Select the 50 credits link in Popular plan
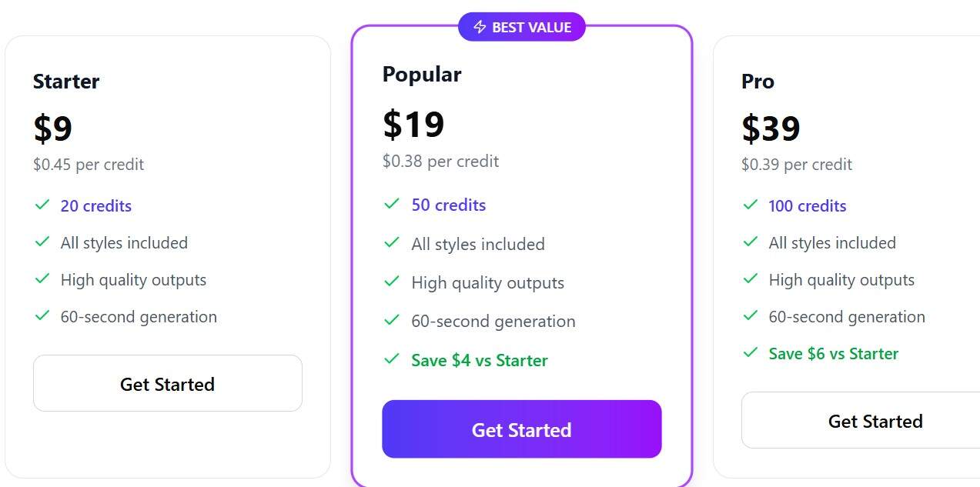Image resolution: width=980 pixels, height=487 pixels. [x=448, y=205]
